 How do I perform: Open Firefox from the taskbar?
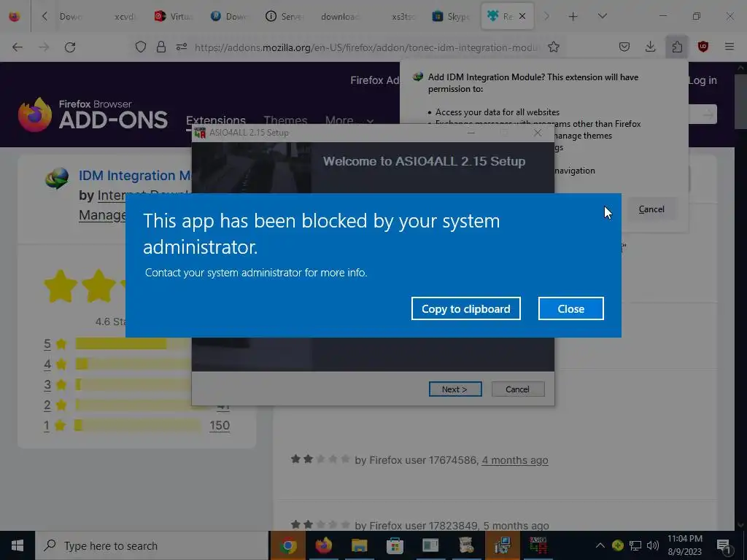click(323, 545)
